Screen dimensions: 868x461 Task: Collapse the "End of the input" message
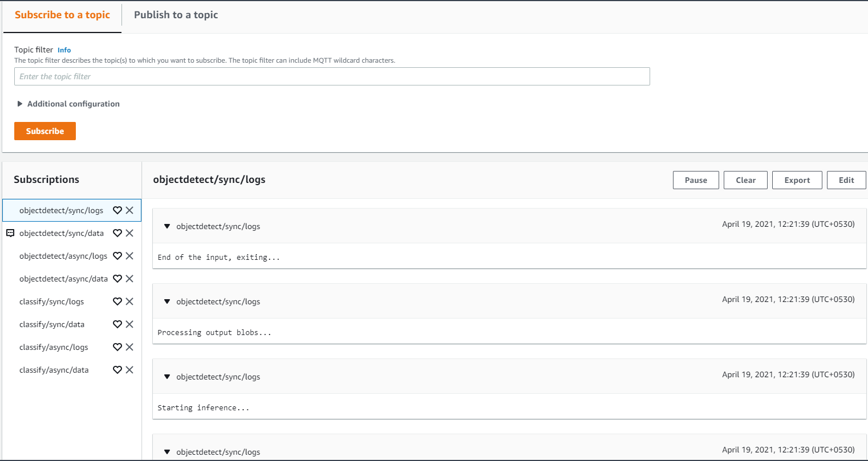click(167, 226)
